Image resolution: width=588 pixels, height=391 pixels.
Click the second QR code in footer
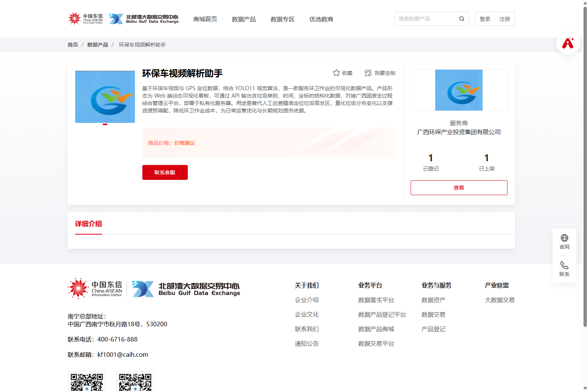click(135, 381)
